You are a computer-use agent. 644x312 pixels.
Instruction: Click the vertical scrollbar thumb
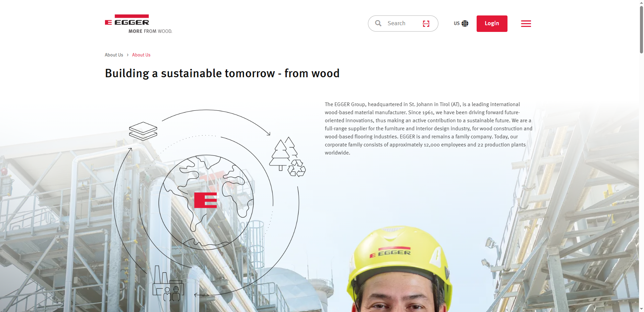pyautogui.click(x=641, y=30)
